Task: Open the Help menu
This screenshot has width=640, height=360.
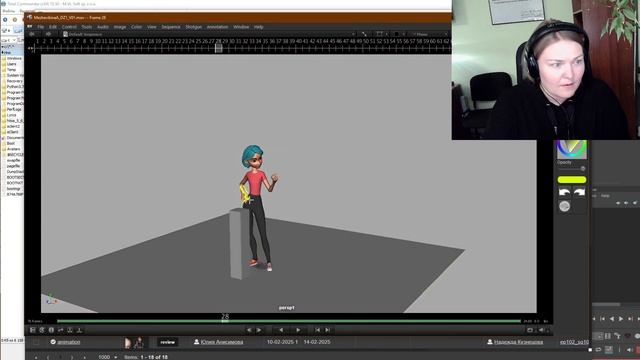Action: (258, 27)
